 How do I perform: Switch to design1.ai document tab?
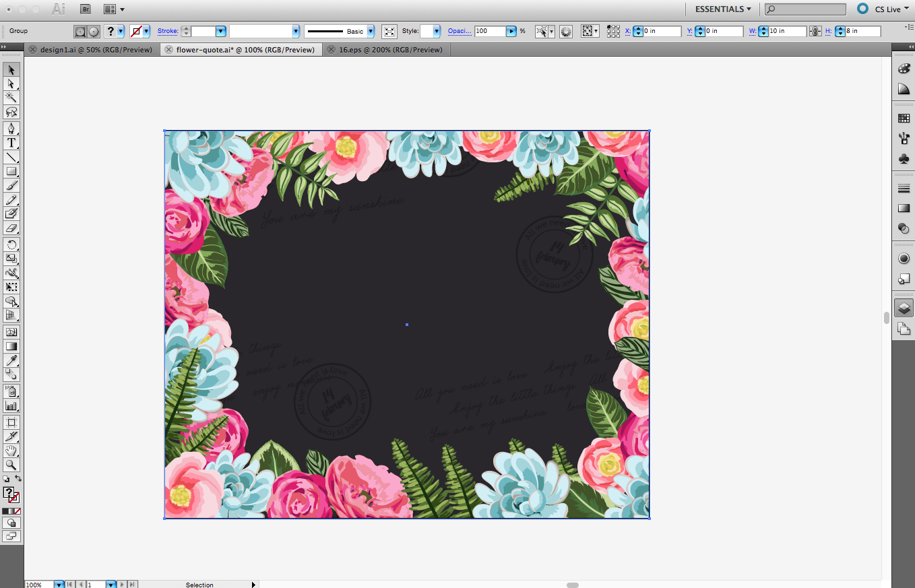[x=96, y=50]
